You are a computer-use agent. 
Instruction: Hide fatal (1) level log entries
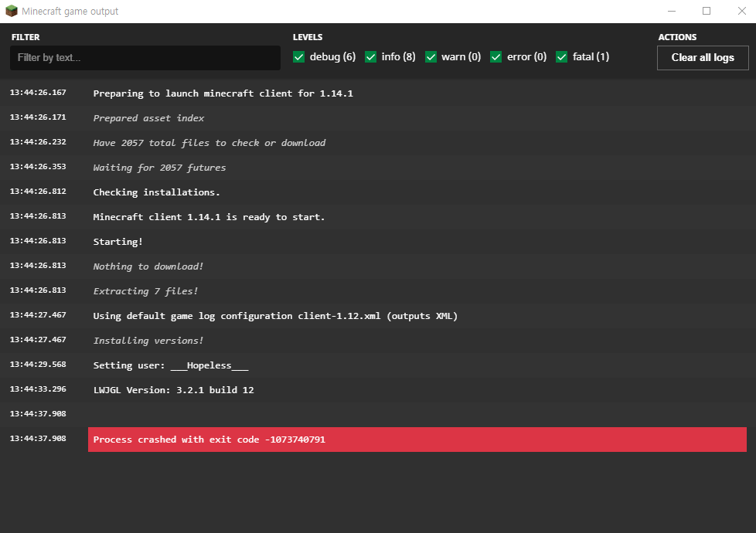pos(562,57)
